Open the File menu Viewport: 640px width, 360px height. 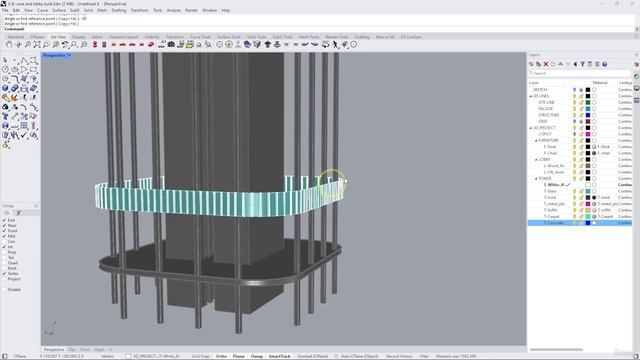pyautogui.click(x=5, y=10)
